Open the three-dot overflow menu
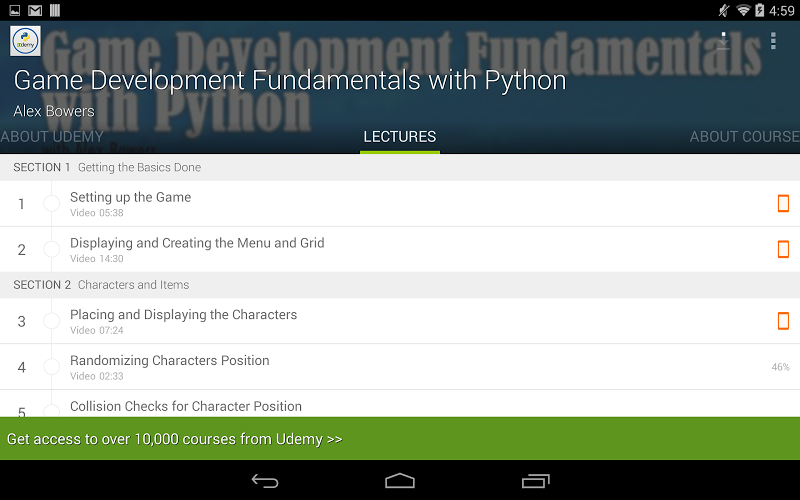 (773, 41)
